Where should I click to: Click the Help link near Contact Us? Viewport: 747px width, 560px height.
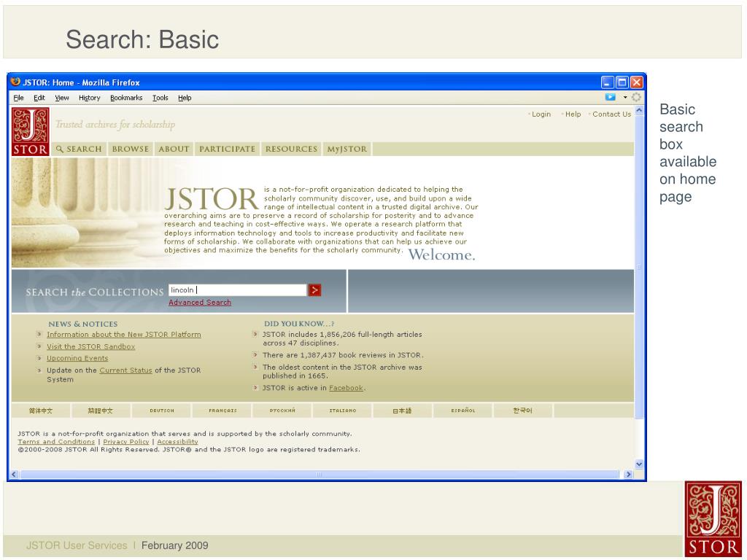(x=573, y=114)
